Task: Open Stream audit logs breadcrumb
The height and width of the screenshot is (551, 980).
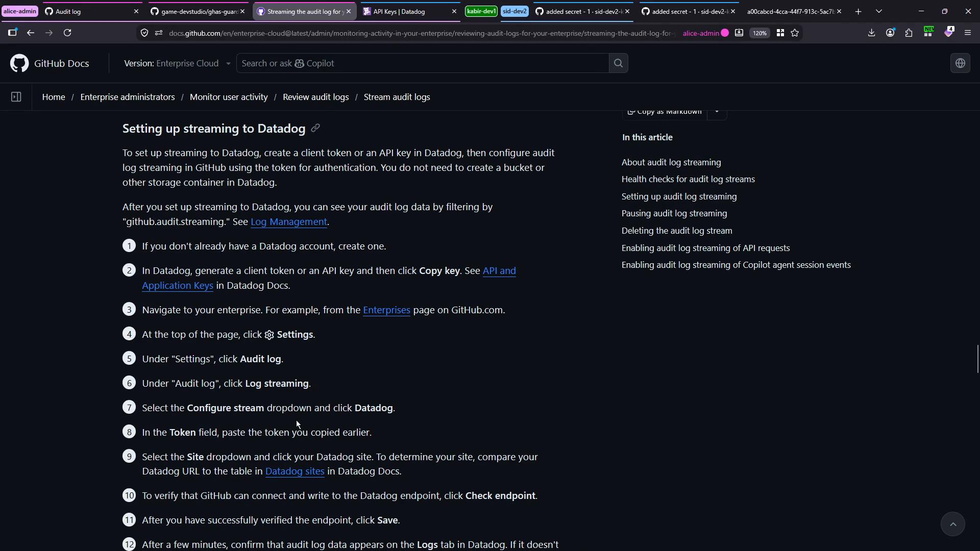Action: click(397, 97)
